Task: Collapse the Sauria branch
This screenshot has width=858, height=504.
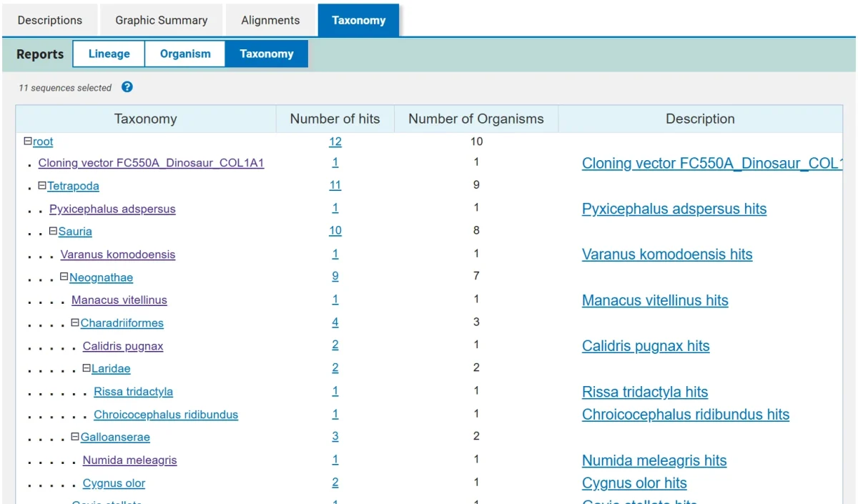Action: (x=54, y=232)
